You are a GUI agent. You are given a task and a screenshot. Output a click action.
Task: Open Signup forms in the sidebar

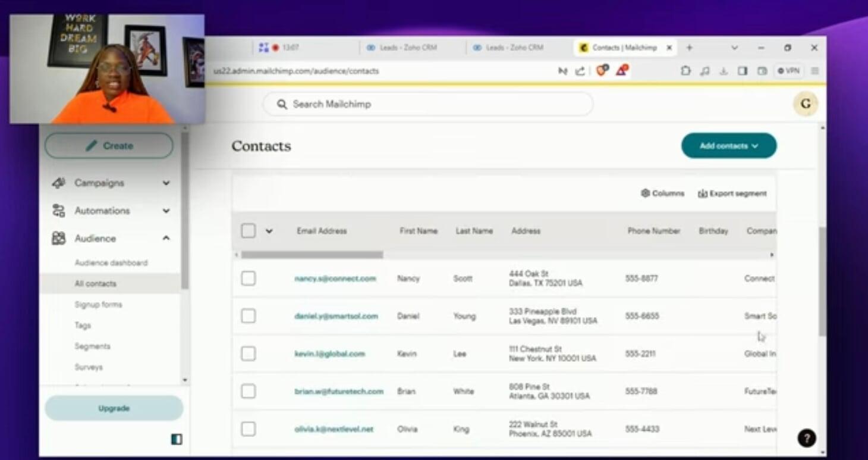[x=98, y=305]
